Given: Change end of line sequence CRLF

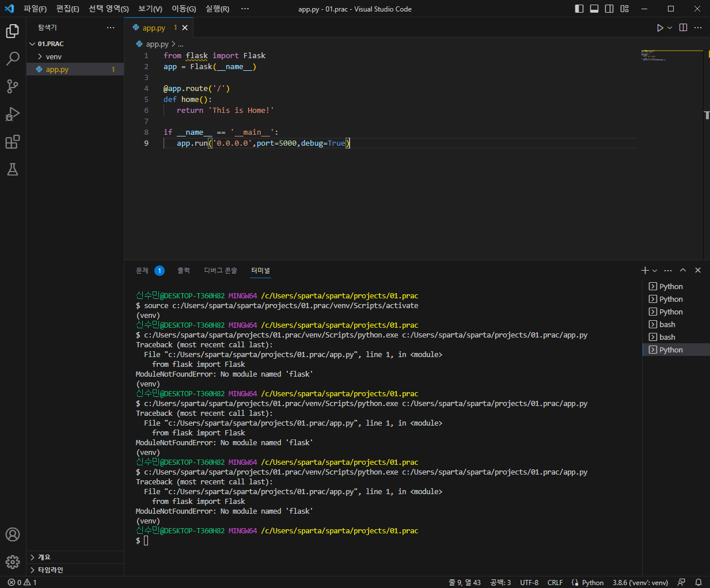Looking at the screenshot, I should [555, 582].
